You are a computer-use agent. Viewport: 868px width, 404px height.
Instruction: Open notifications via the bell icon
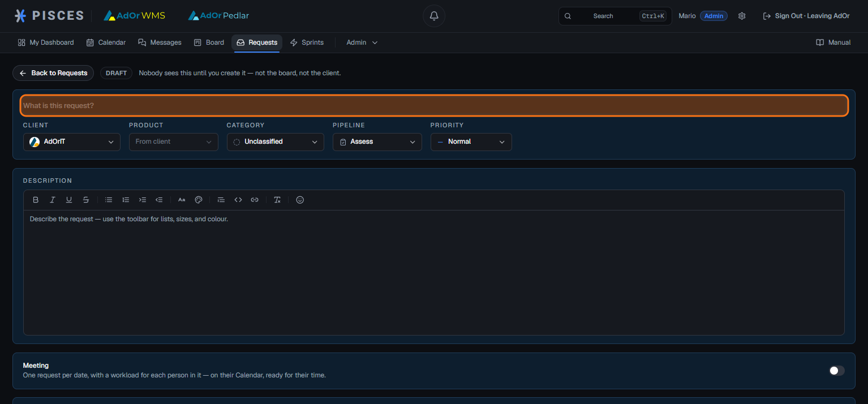[x=434, y=16]
